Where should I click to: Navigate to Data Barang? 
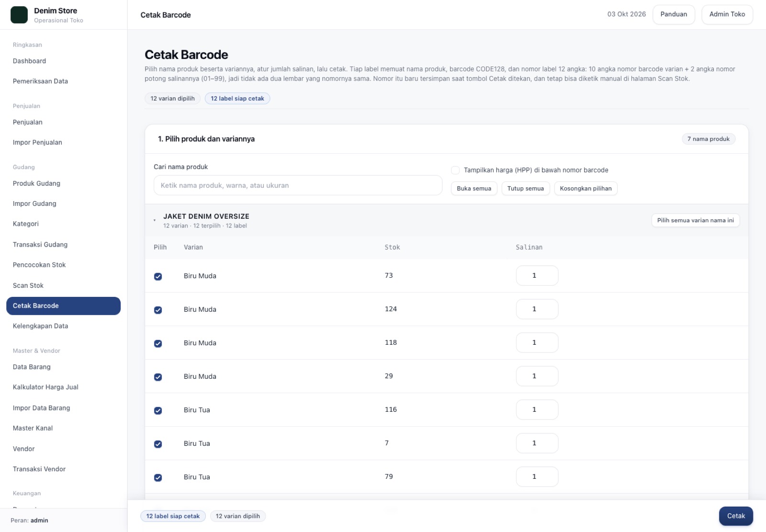pyautogui.click(x=63, y=367)
